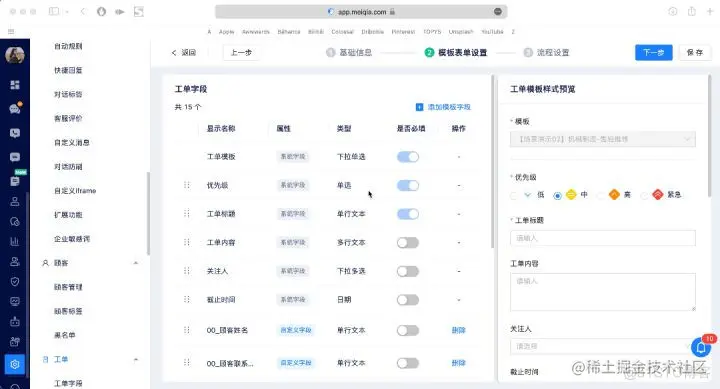Open the dashboard grid icon
The width and height of the screenshot is (720, 389).
(15, 85)
